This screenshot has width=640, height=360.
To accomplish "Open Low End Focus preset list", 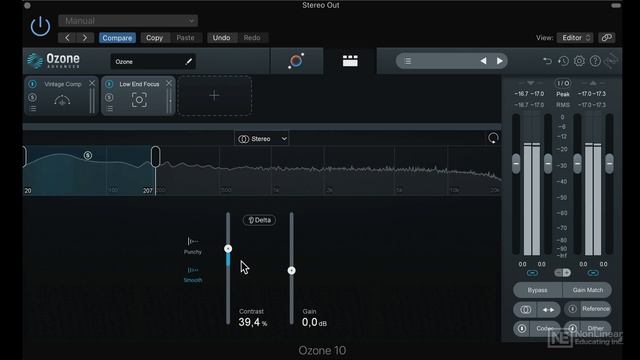I will tap(109, 109).
